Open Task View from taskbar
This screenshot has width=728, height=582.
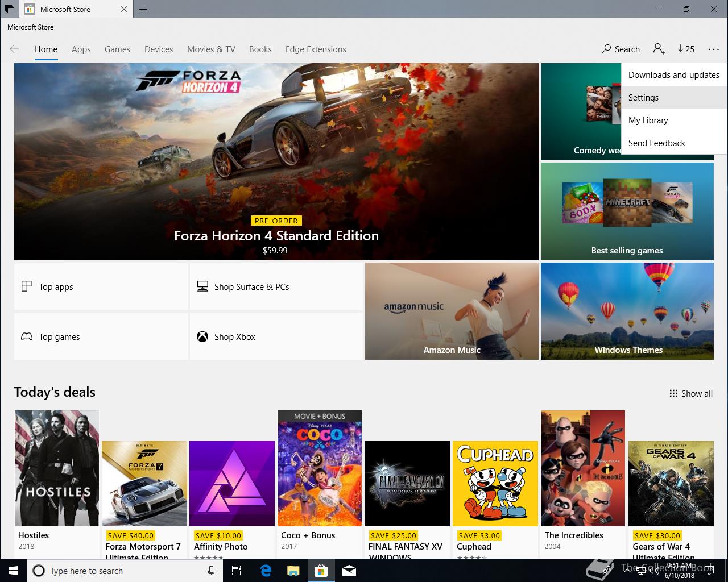point(237,571)
